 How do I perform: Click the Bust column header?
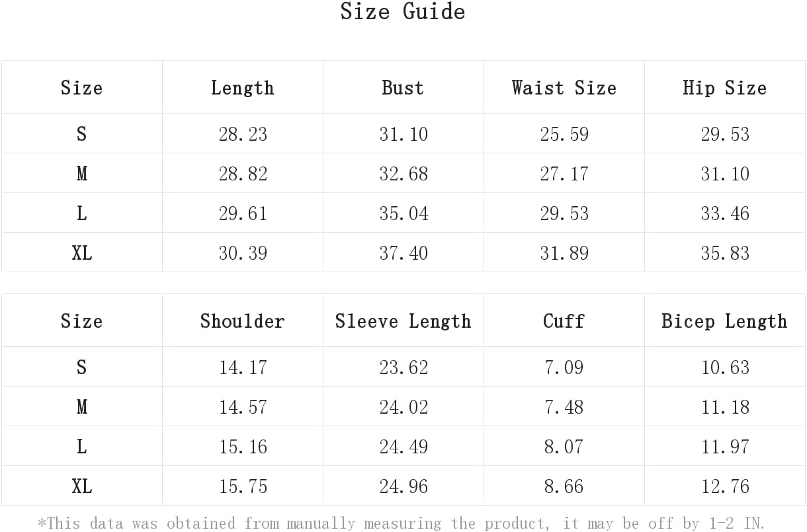(x=403, y=88)
